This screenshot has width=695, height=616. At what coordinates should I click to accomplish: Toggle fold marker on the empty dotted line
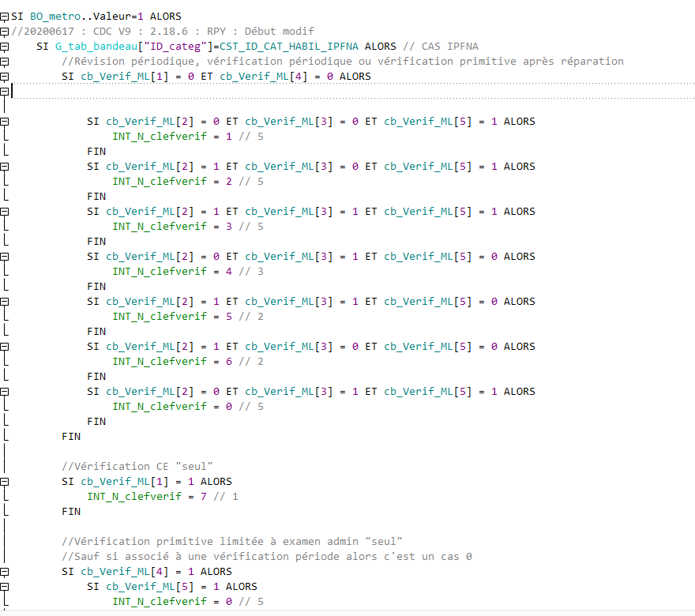pyautogui.click(x=5, y=92)
